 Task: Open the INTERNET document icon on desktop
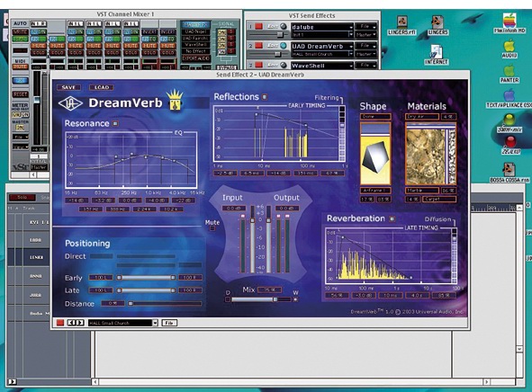437,51
